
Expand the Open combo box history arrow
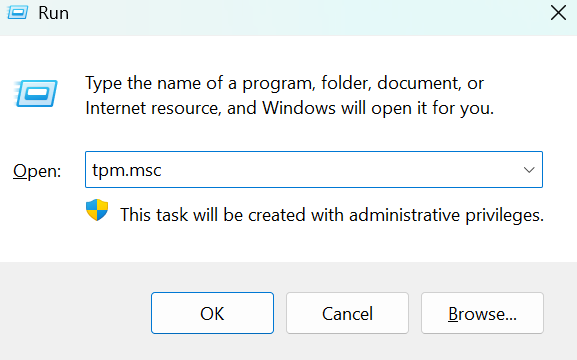pyautogui.click(x=529, y=170)
